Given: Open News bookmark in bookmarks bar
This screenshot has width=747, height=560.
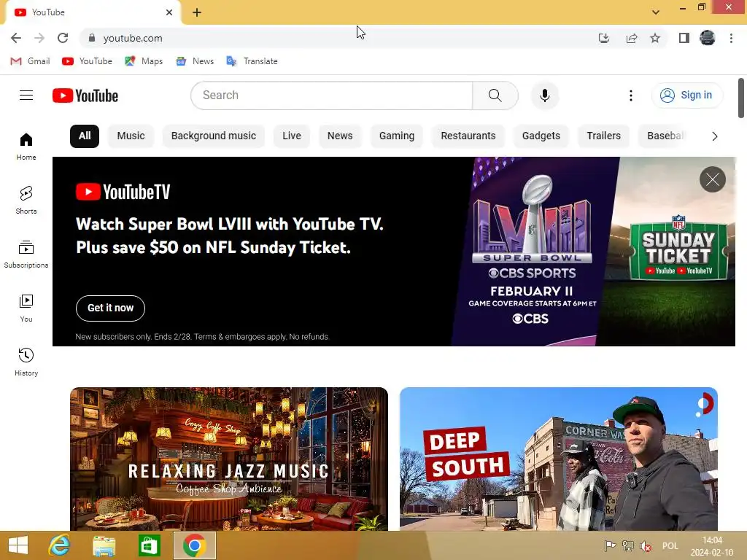Looking at the screenshot, I should click(x=195, y=61).
